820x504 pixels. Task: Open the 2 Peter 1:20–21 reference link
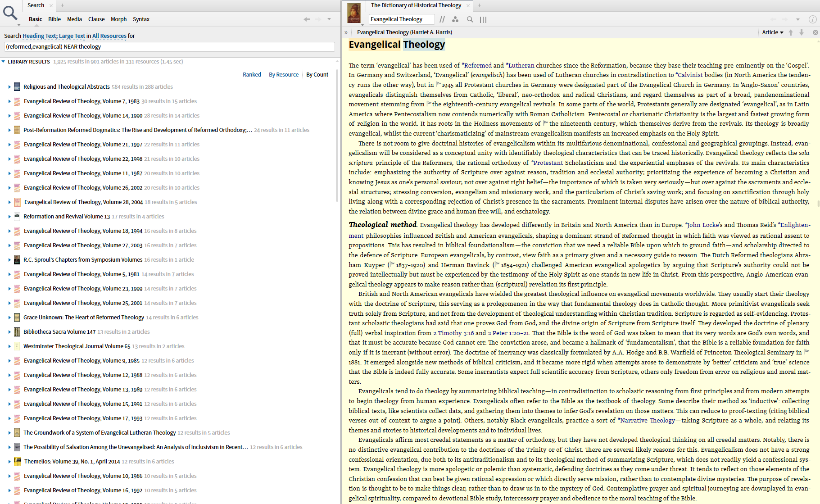click(x=508, y=333)
